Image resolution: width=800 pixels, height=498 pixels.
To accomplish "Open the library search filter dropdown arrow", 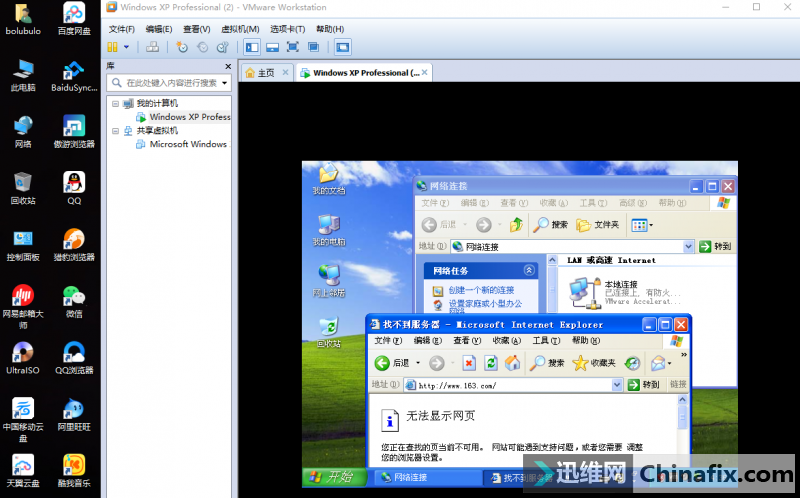I will tap(224, 83).
